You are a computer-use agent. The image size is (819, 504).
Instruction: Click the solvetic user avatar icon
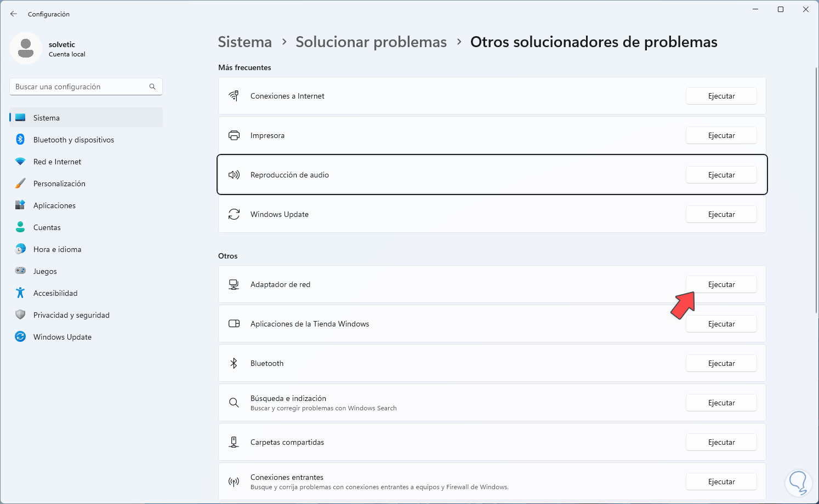click(x=26, y=48)
